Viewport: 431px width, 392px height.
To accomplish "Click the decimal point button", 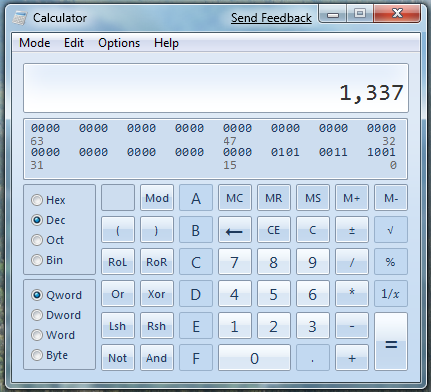I will coord(313,358).
